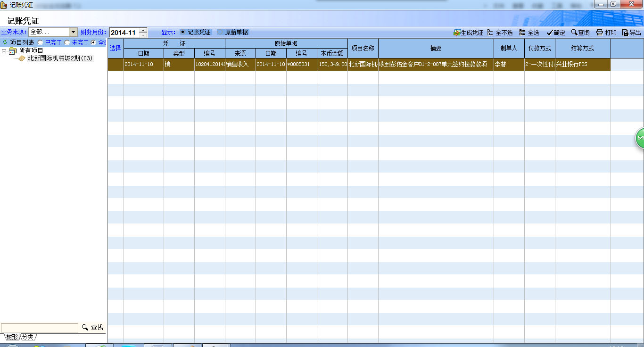Increase the 财务月份 month using up arrow

point(143,30)
